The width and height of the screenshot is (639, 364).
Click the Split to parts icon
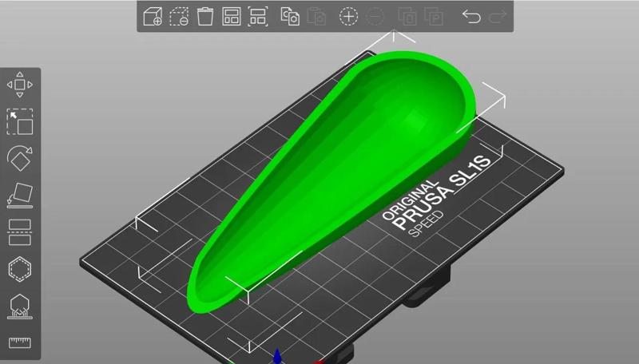(x=434, y=17)
